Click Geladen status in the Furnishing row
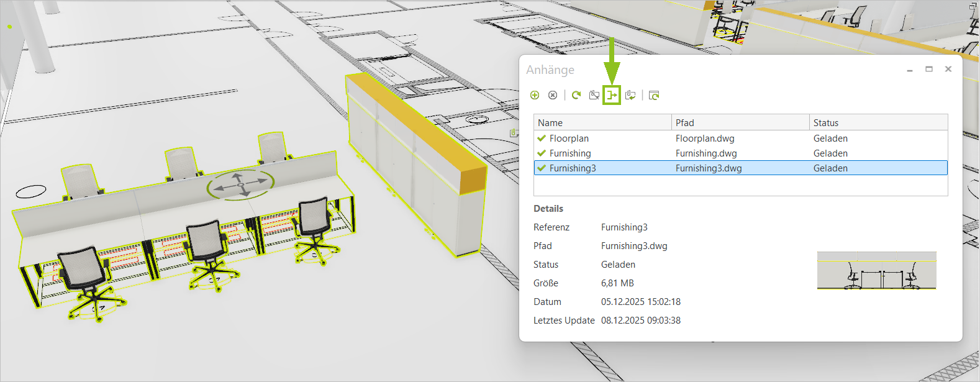The width and height of the screenshot is (980, 382). point(830,153)
